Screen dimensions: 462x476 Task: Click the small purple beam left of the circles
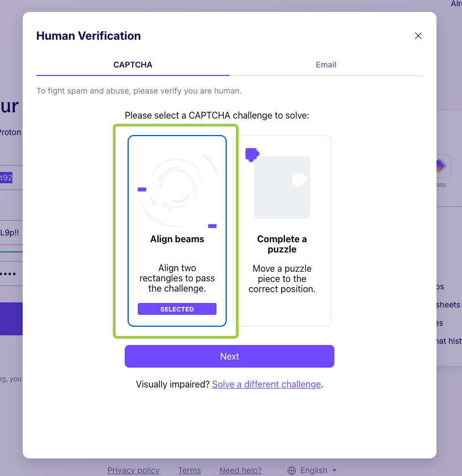tap(142, 189)
